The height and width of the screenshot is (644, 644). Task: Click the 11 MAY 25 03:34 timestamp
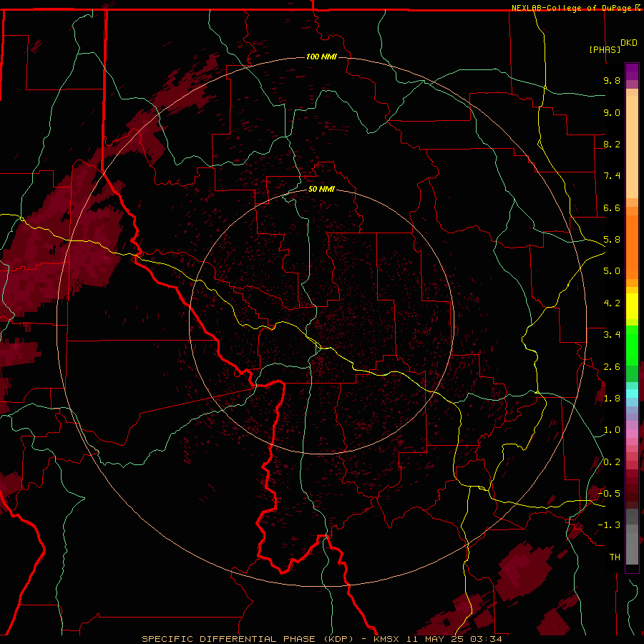click(x=454, y=639)
